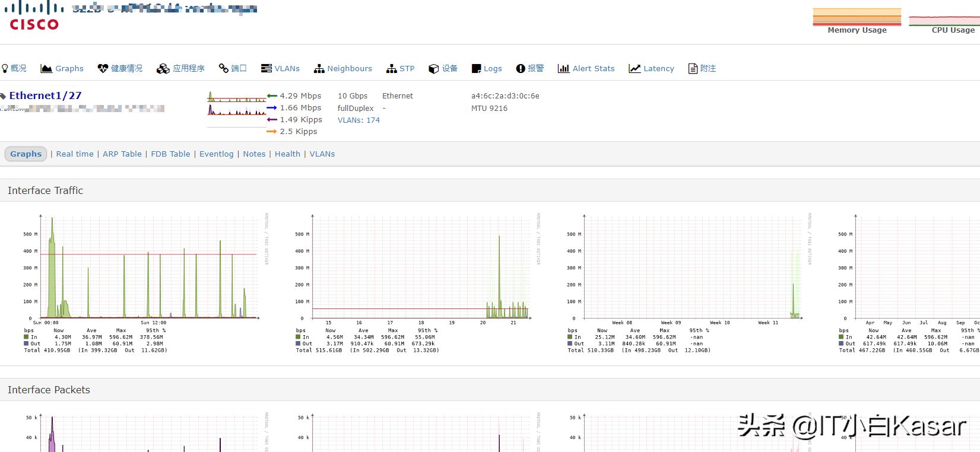Click the MTU 9216 text

(x=489, y=108)
